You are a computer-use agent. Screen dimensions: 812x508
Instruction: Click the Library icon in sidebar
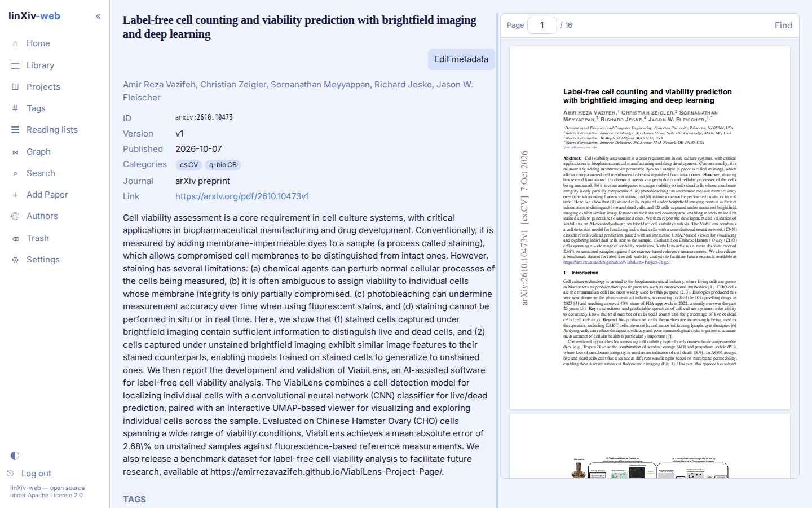[15, 65]
